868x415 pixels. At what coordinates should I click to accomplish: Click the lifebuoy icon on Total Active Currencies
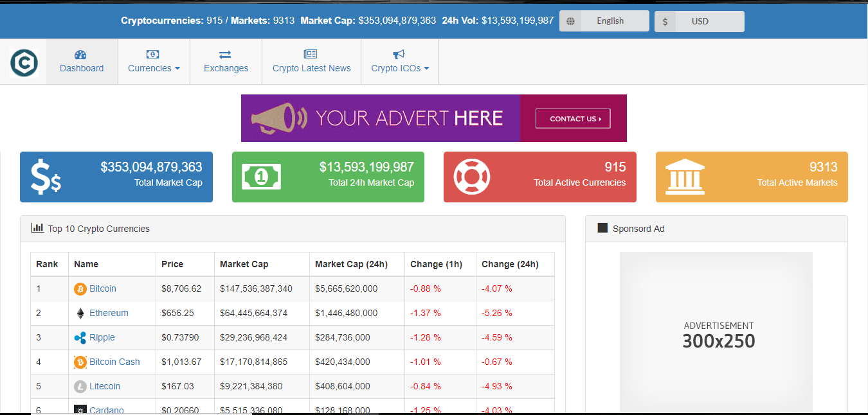pos(471,177)
